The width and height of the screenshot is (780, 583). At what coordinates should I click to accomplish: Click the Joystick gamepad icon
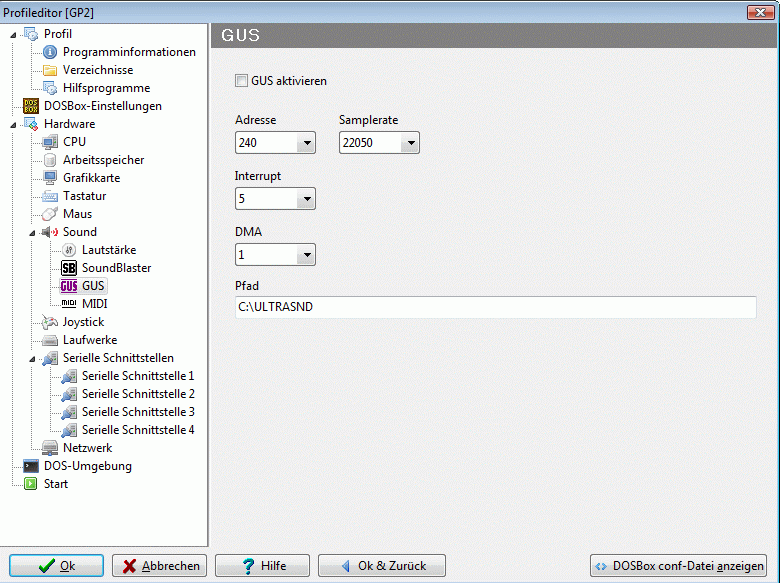click(x=50, y=322)
